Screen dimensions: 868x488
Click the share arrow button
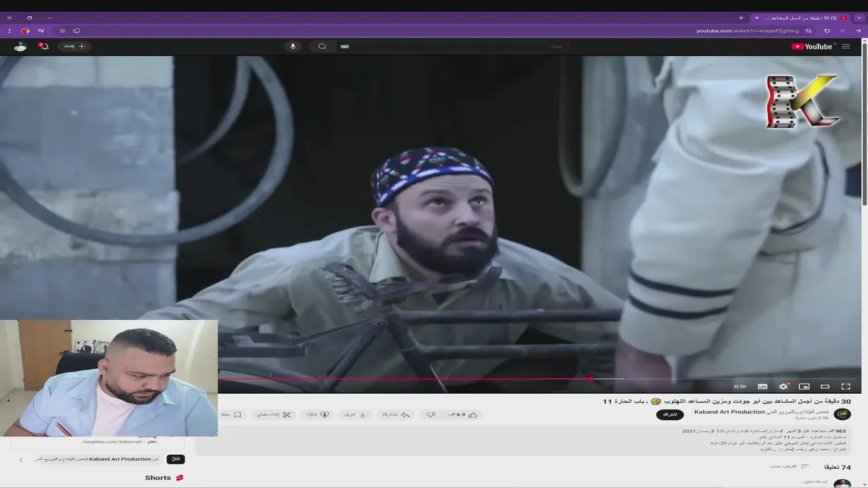[x=397, y=415]
